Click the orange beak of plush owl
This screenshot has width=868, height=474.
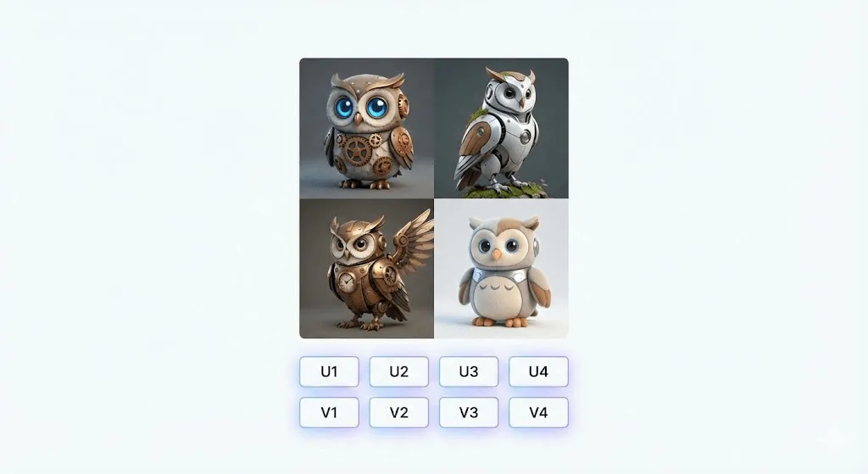pyautogui.click(x=497, y=254)
